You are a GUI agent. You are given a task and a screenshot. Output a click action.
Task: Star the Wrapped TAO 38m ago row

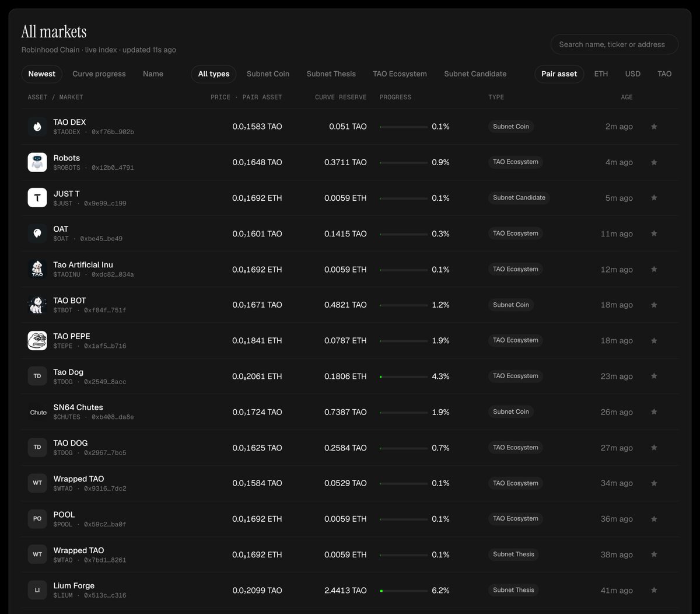654,554
